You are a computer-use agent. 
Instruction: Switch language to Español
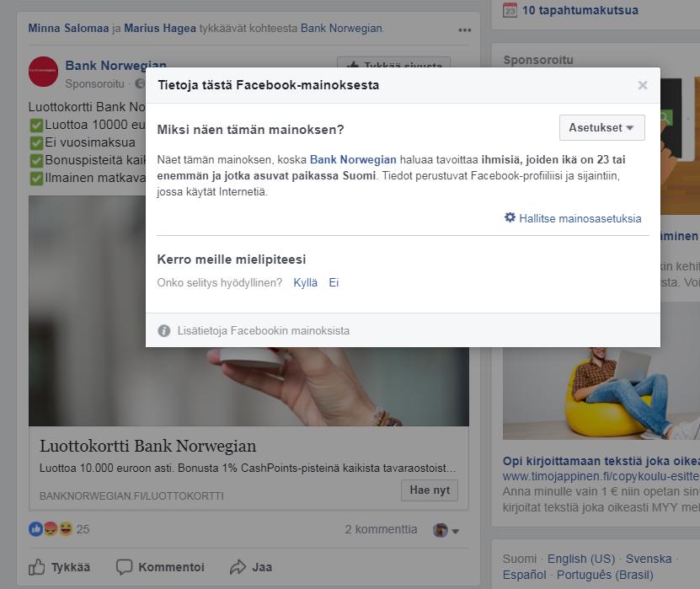[x=524, y=575]
